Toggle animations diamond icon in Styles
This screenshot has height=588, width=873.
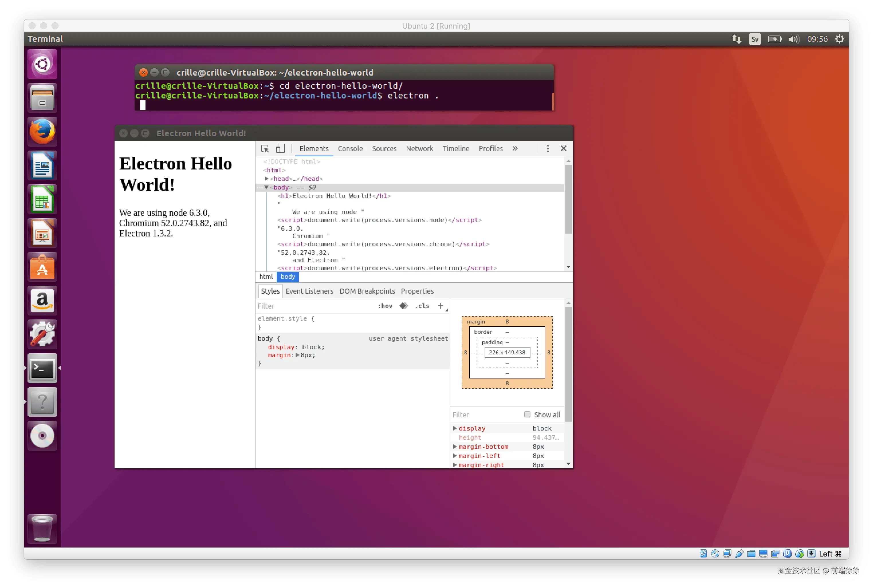point(403,306)
